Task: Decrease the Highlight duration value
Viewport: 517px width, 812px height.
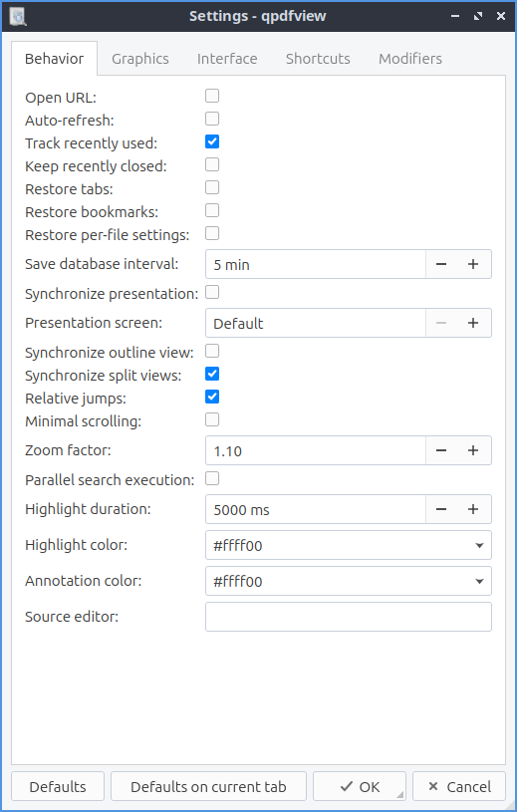Action: (x=441, y=509)
